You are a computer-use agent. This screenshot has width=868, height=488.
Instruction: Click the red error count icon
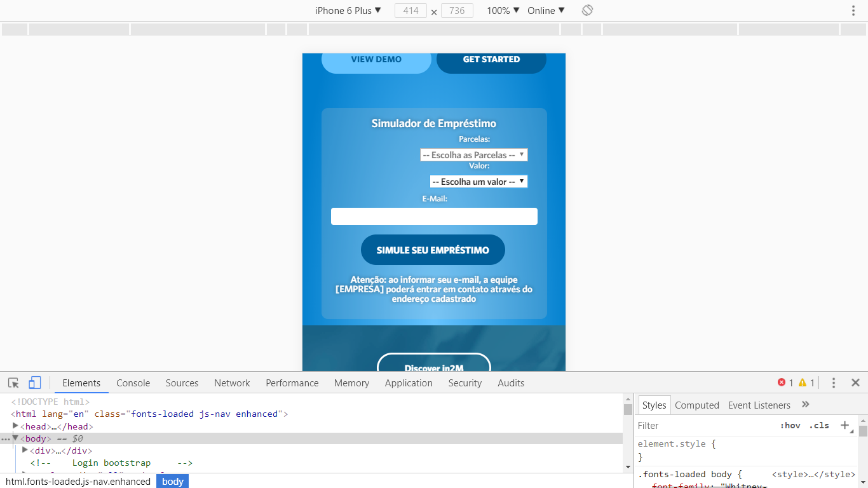click(782, 383)
